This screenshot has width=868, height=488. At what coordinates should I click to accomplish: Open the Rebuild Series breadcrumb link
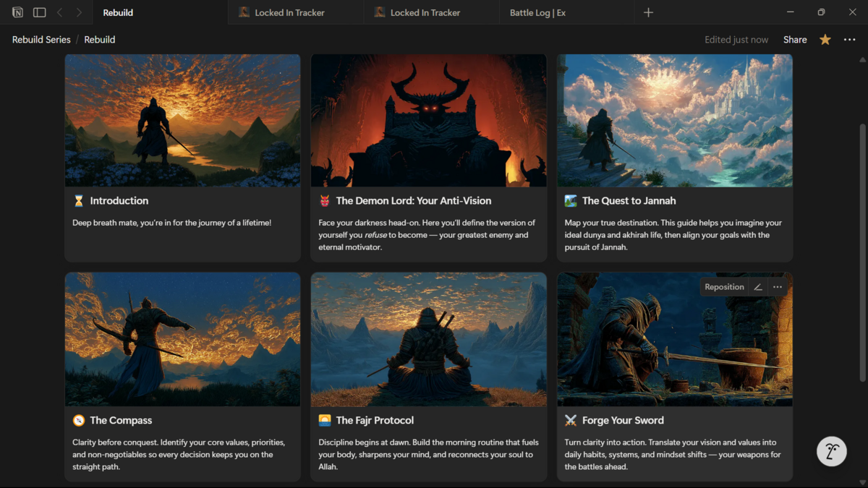[41, 40]
